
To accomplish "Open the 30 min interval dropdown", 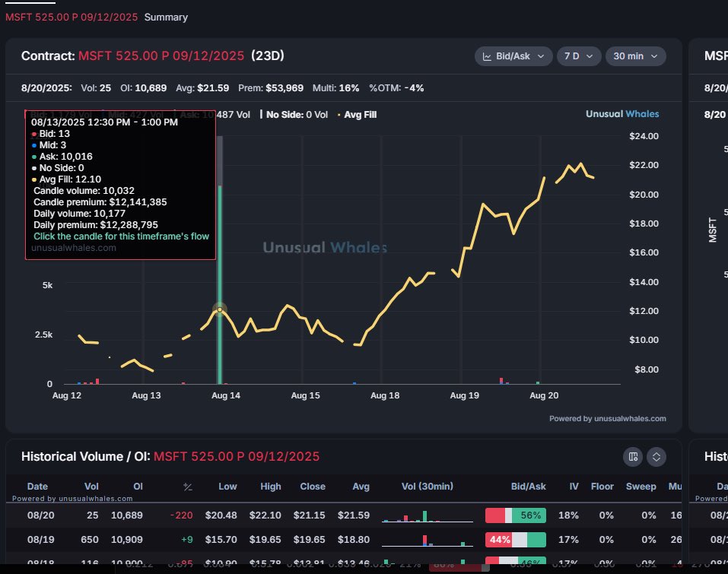I will coord(636,56).
